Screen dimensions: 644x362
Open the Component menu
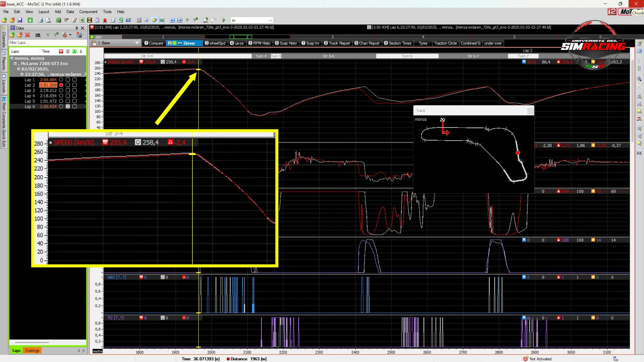pyautogui.click(x=88, y=12)
